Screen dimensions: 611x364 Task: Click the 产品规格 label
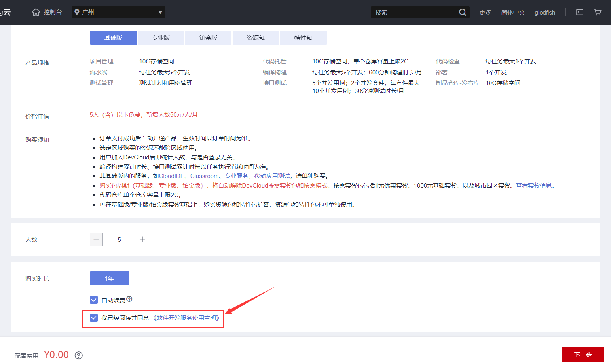click(37, 63)
